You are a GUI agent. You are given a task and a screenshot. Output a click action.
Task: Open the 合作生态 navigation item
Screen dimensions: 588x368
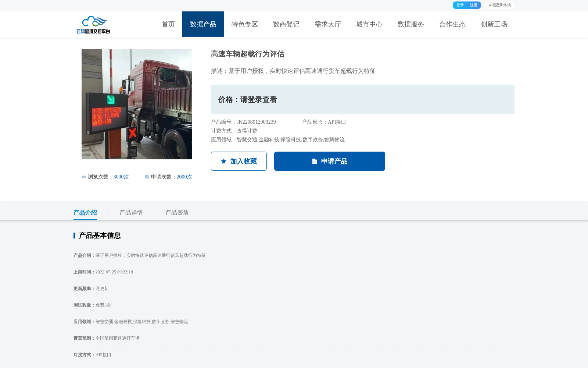(x=452, y=24)
